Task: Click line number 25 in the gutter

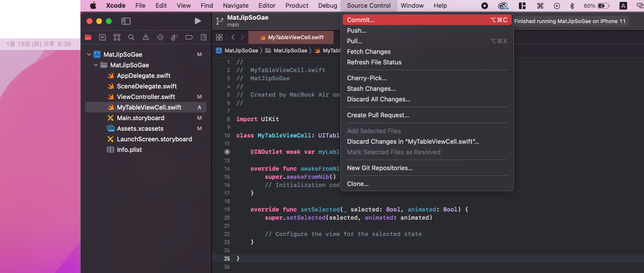Action: coord(227,258)
